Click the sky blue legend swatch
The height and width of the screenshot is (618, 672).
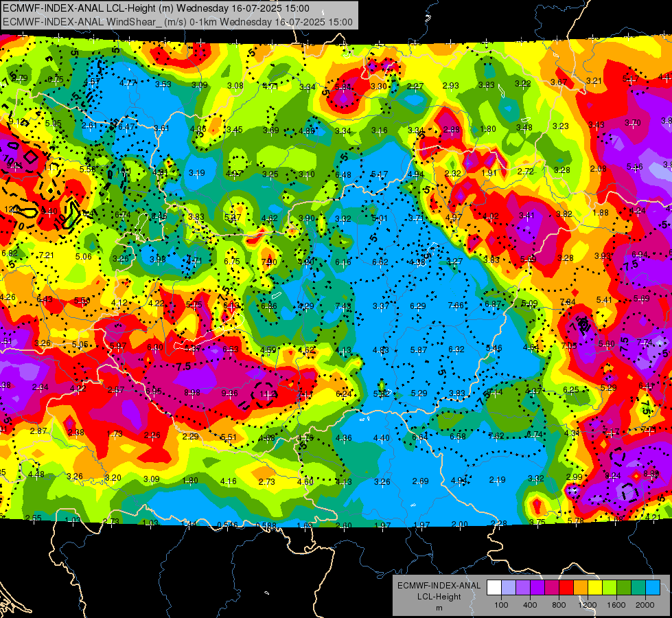click(x=652, y=588)
